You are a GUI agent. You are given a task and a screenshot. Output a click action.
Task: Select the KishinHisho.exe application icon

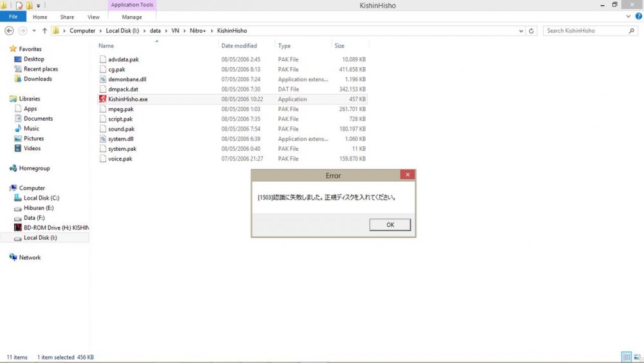click(102, 99)
